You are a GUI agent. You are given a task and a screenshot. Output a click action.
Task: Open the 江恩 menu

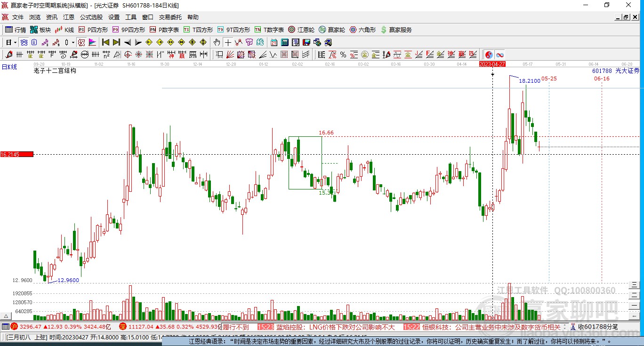click(69, 17)
